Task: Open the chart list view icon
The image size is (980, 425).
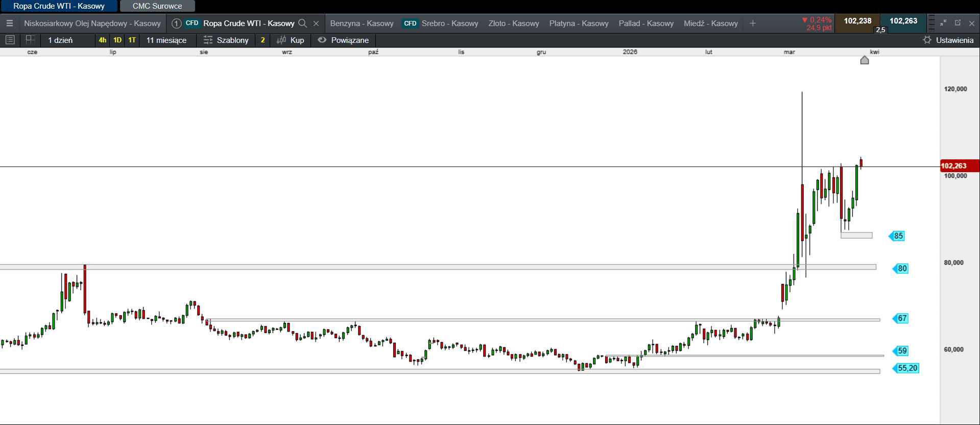Action: pos(10,40)
